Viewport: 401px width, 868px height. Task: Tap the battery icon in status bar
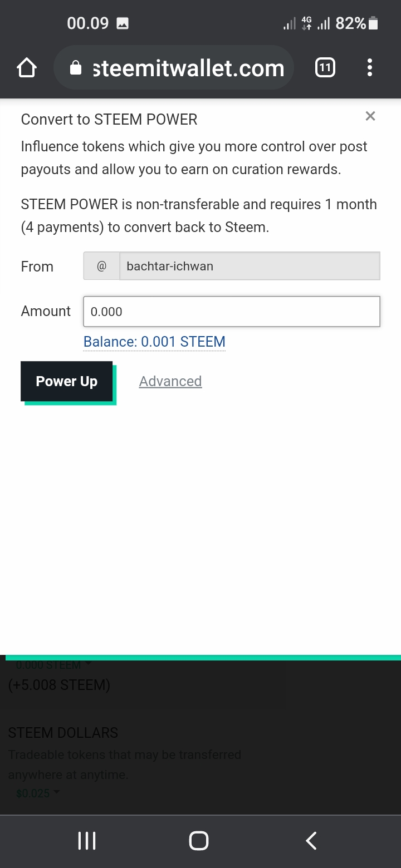(373, 23)
